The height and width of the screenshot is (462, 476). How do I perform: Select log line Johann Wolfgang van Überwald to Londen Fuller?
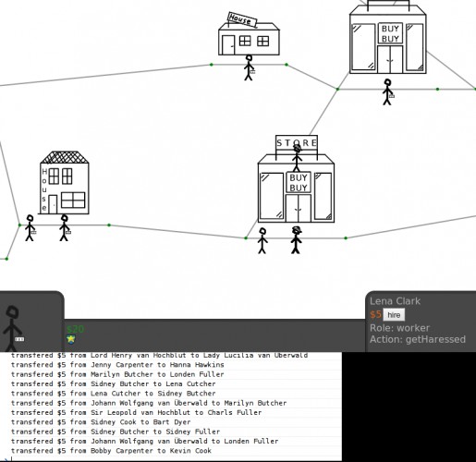(x=145, y=441)
